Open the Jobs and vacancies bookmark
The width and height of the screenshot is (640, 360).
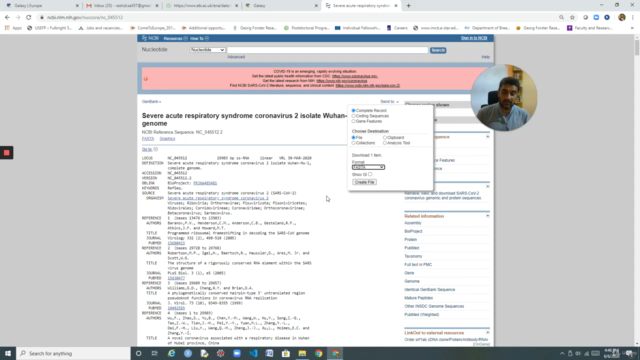coord(100,28)
